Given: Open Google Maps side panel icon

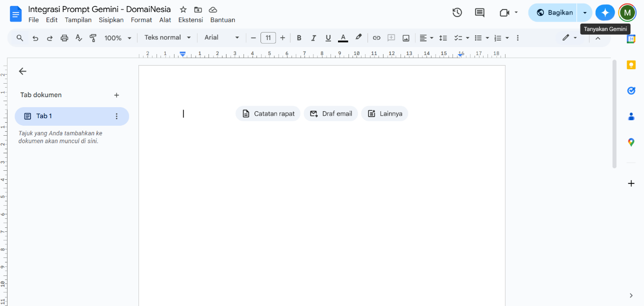Looking at the screenshot, I should [631, 142].
